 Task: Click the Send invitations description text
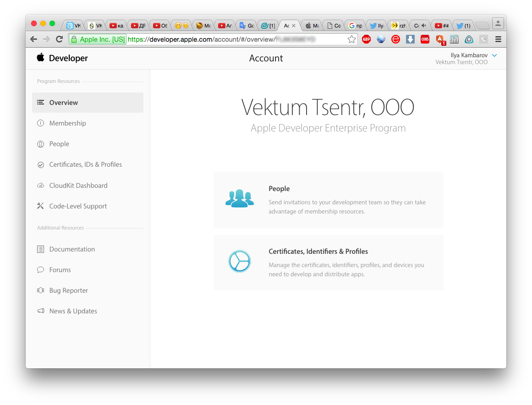(347, 207)
